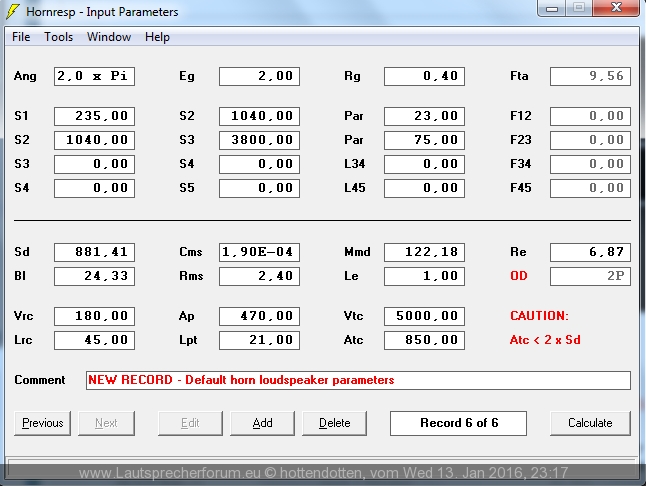
Task: Click the red OD label
Action: click(518, 276)
